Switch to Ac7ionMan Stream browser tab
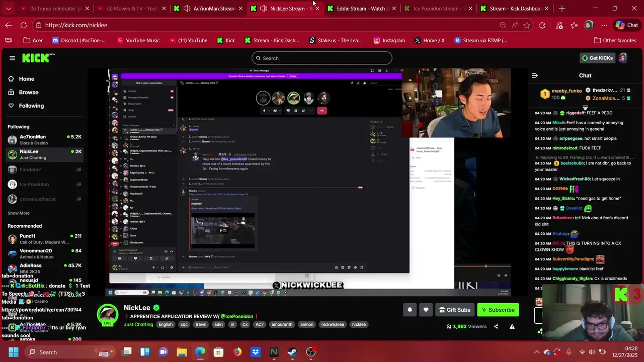 [208, 9]
